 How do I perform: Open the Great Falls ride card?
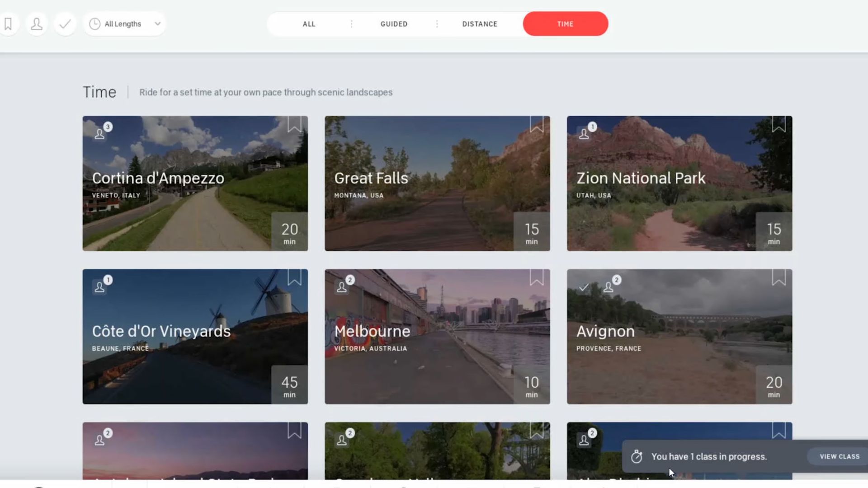[437, 183]
